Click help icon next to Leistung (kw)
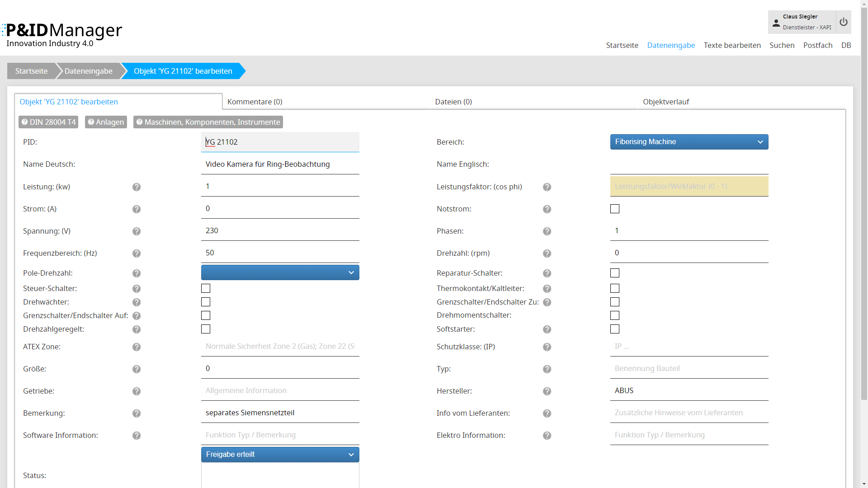Viewport: 868px width, 488px height. pos(137,187)
